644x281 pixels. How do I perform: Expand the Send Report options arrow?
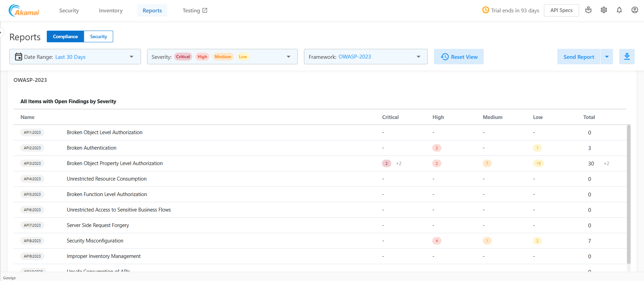click(607, 57)
